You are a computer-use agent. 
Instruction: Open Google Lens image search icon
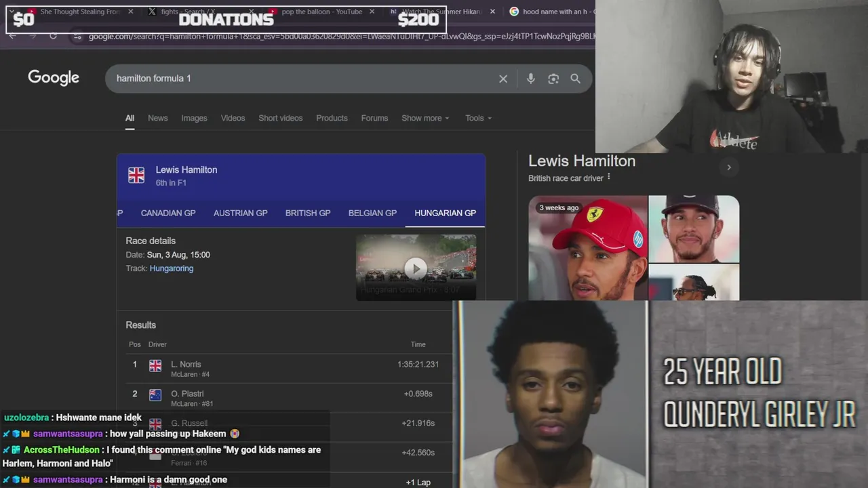553,79
